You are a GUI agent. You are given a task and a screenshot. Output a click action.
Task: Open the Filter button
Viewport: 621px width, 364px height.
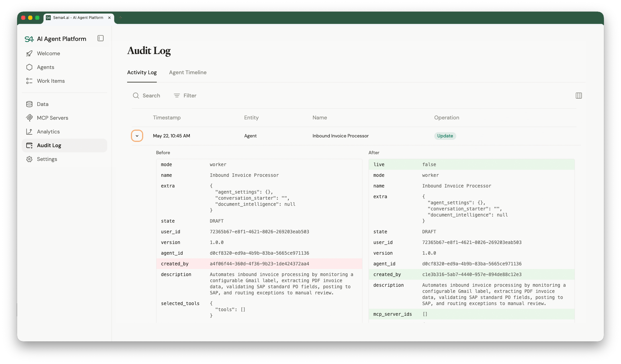185,96
